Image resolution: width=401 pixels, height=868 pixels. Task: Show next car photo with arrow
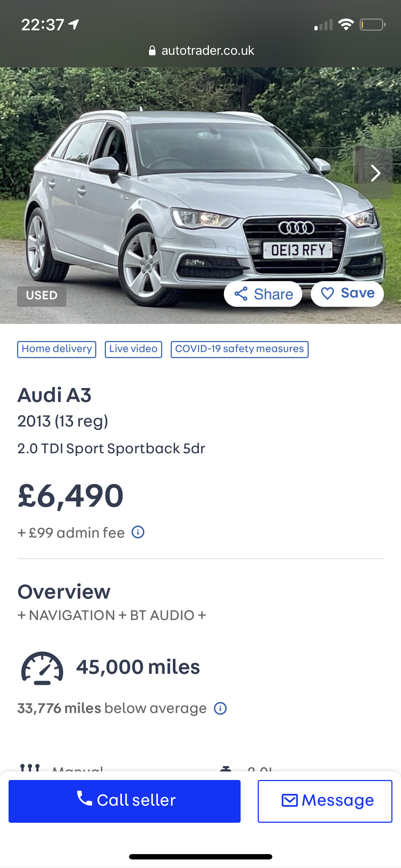tap(375, 173)
